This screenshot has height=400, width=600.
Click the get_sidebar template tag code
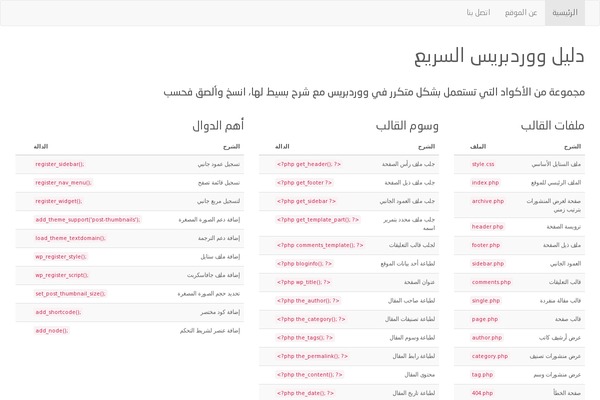[x=306, y=201]
